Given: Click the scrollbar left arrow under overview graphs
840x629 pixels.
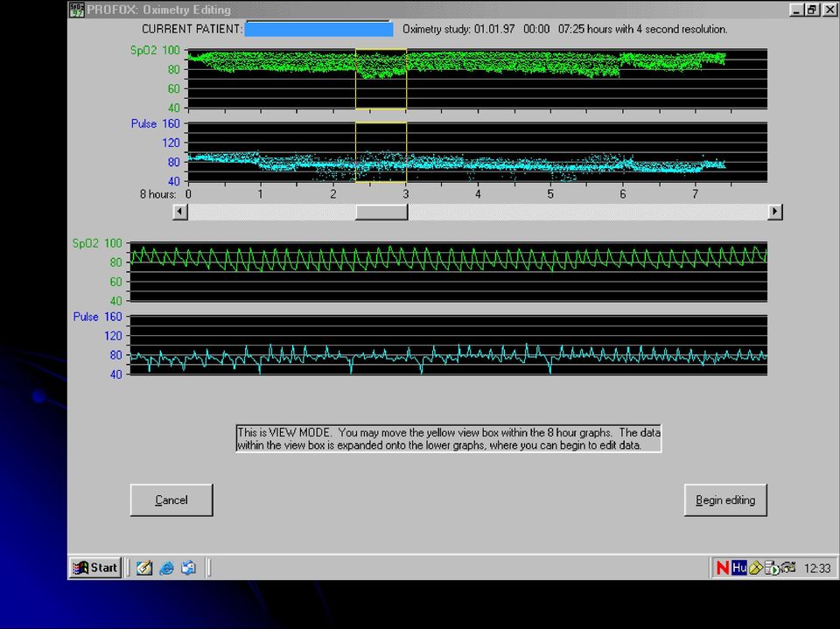Looking at the screenshot, I should [x=180, y=212].
